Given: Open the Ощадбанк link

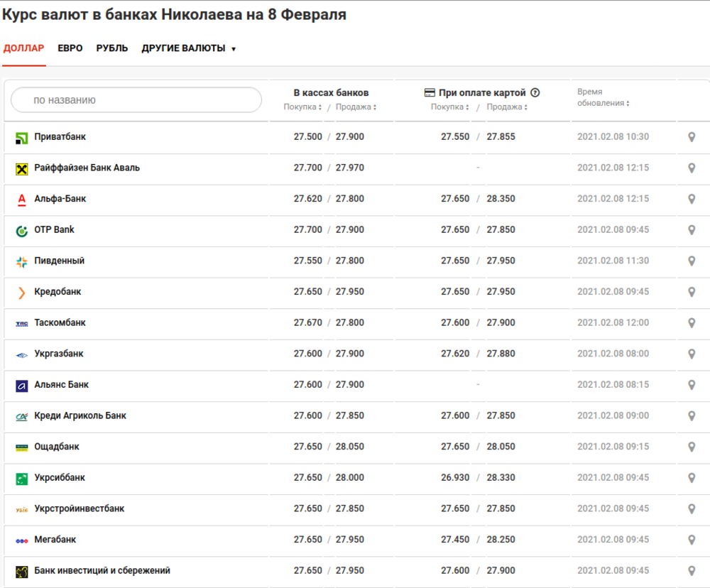Looking at the screenshot, I should pyautogui.click(x=57, y=447).
